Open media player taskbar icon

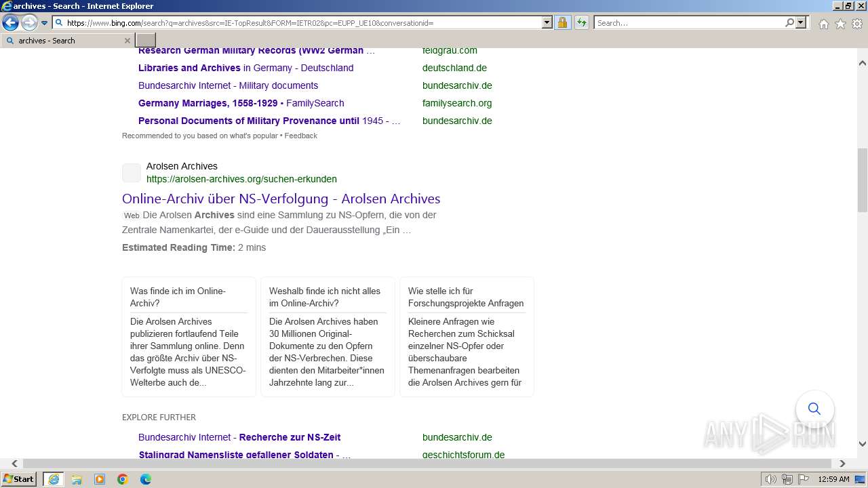click(x=100, y=479)
